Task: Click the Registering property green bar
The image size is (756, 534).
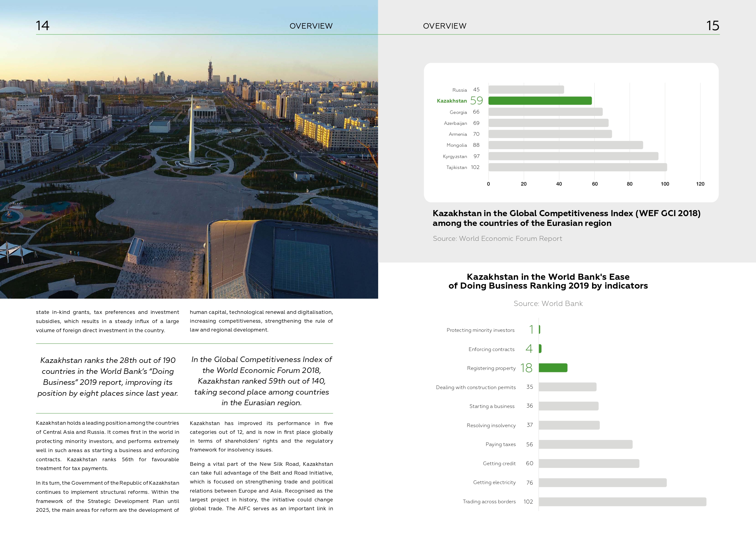Action: pyautogui.click(x=553, y=367)
